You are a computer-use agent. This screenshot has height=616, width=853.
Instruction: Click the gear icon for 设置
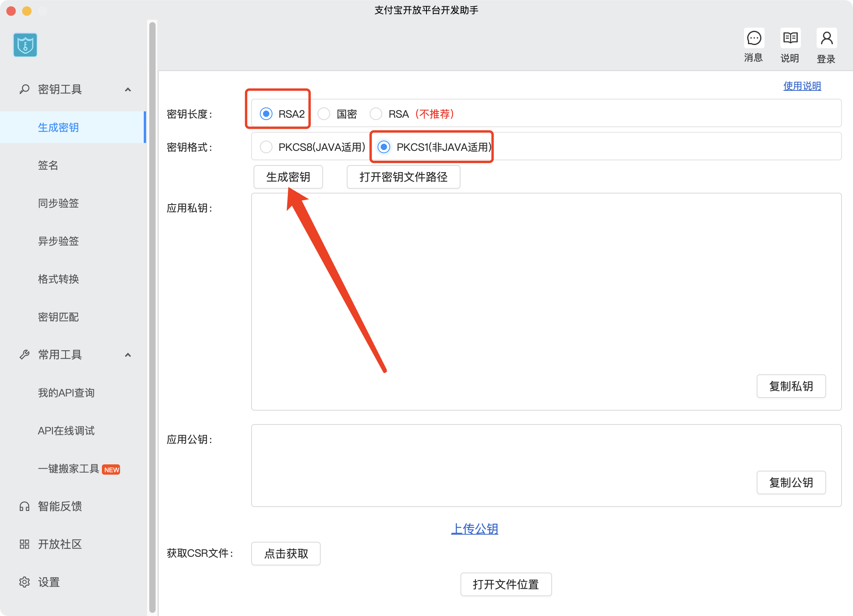pos(24,582)
